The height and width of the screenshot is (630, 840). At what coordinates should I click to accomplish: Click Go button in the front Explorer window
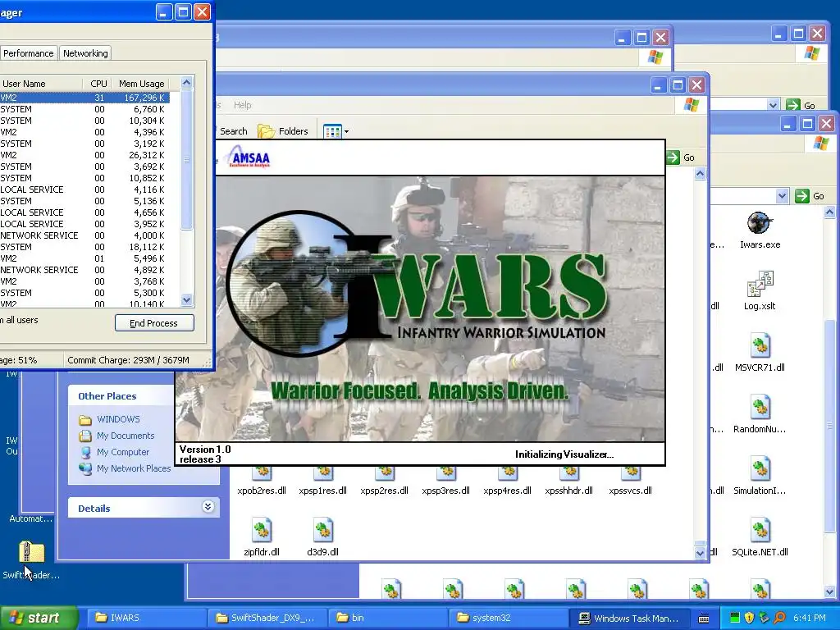[682, 157]
